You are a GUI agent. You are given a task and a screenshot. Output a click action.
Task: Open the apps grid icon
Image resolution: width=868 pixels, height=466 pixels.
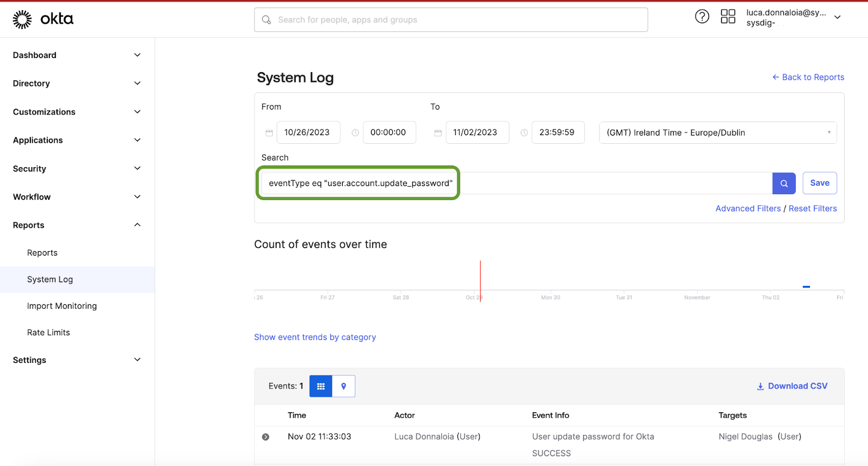(x=727, y=17)
